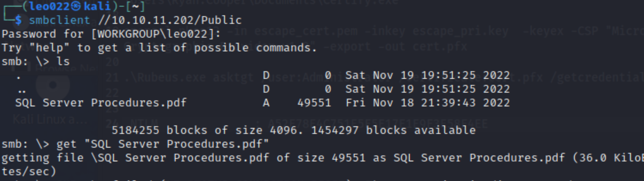Click the A attribute of the PDF file
The height and width of the screenshot is (181, 644).
pyautogui.click(x=266, y=103)
